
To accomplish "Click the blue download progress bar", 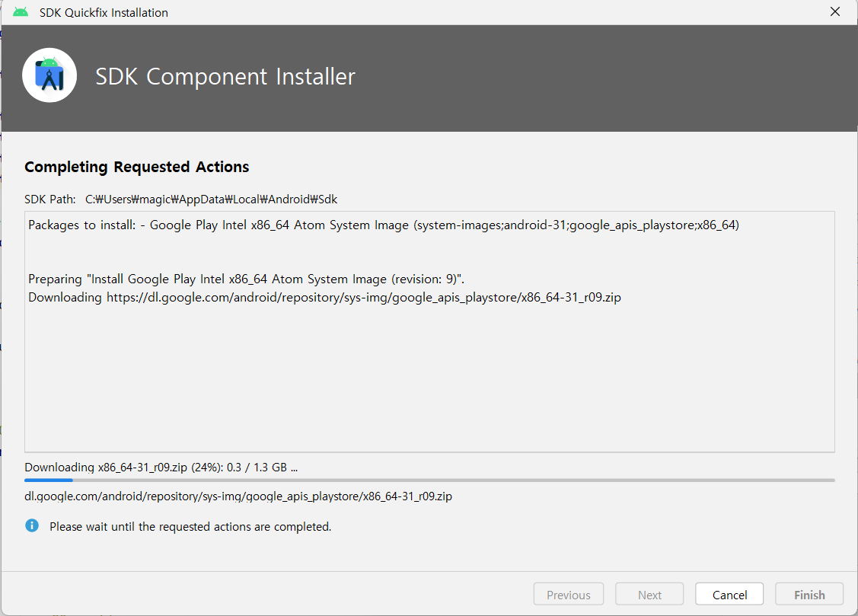I will pyautogui.click(x=429, y=480).
